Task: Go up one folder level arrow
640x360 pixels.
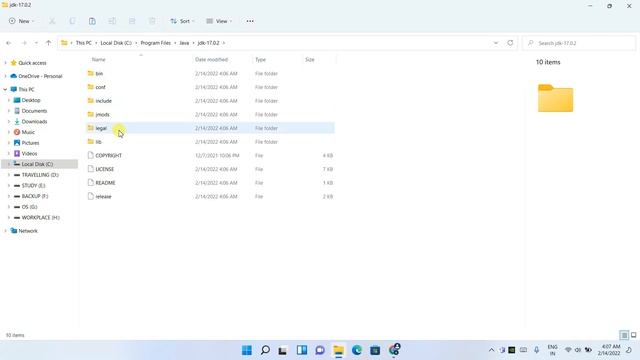Action: tap(49, 43)
